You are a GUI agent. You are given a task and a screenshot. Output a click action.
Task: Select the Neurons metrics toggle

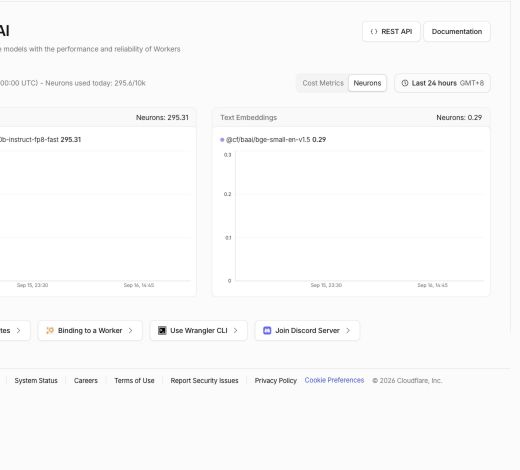(367, 83)
